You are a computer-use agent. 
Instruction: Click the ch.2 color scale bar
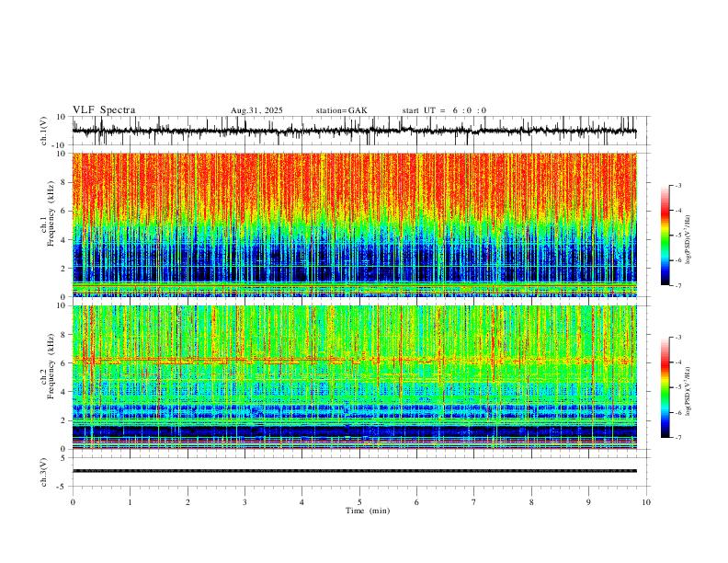tap(665, 387)
